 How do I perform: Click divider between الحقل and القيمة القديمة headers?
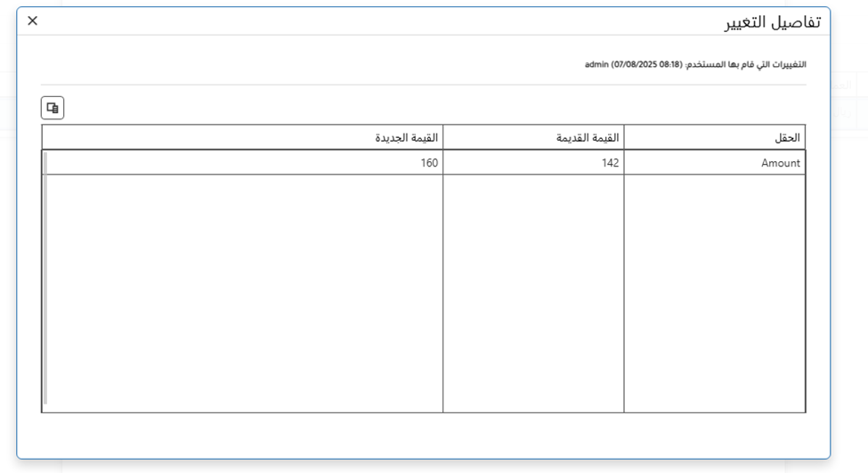pos(624,138)
